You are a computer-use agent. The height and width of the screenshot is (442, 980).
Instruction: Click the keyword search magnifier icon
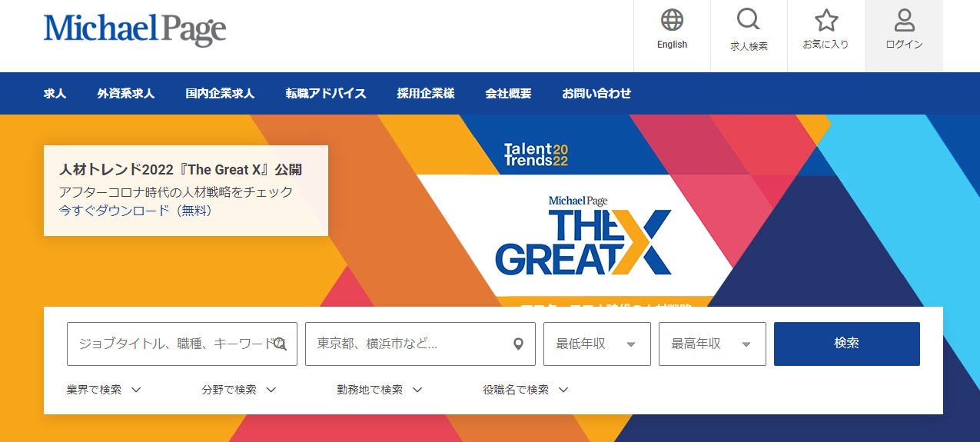click(x=280, y=344)
